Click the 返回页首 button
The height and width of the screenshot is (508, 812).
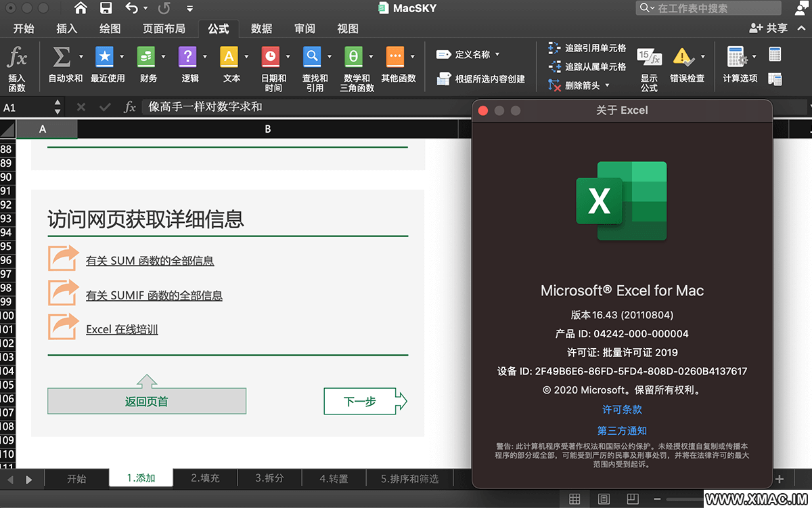pyautogui.click(x=147, y=401)
